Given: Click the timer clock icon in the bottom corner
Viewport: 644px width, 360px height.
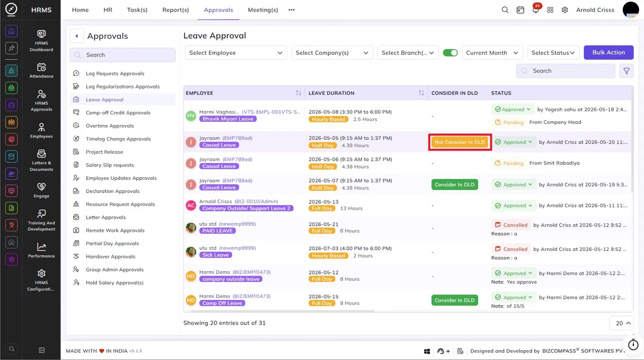Looking at the screenshot, I should click(633, 344).
